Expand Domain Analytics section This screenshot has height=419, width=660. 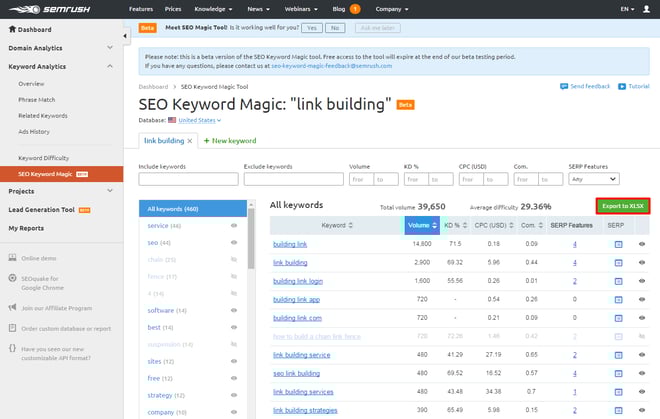[110, 48]
